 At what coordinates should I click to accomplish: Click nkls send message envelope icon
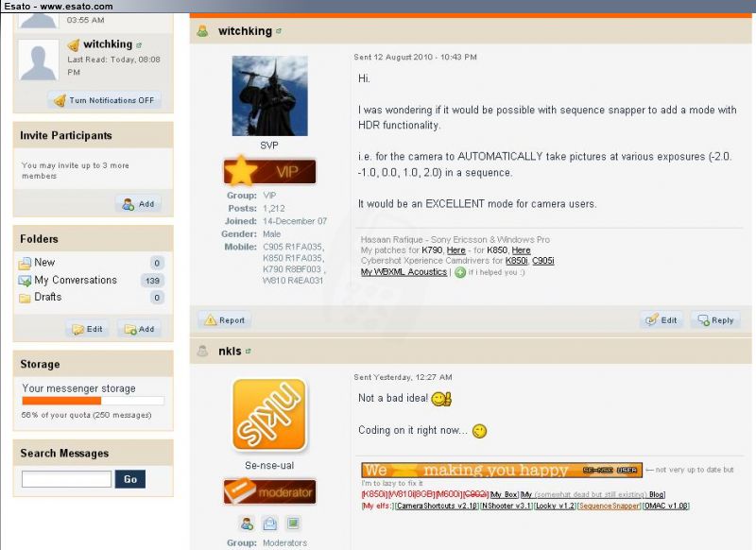[x=270, y=523]
